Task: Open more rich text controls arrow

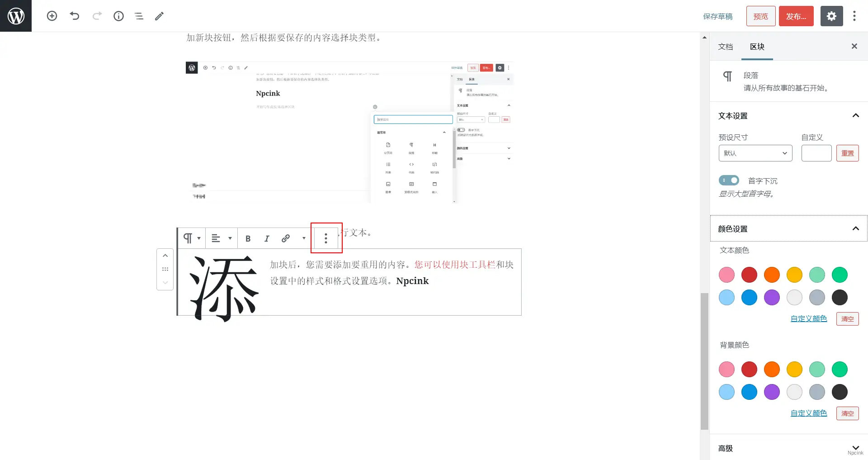Action: click(304, 238)
